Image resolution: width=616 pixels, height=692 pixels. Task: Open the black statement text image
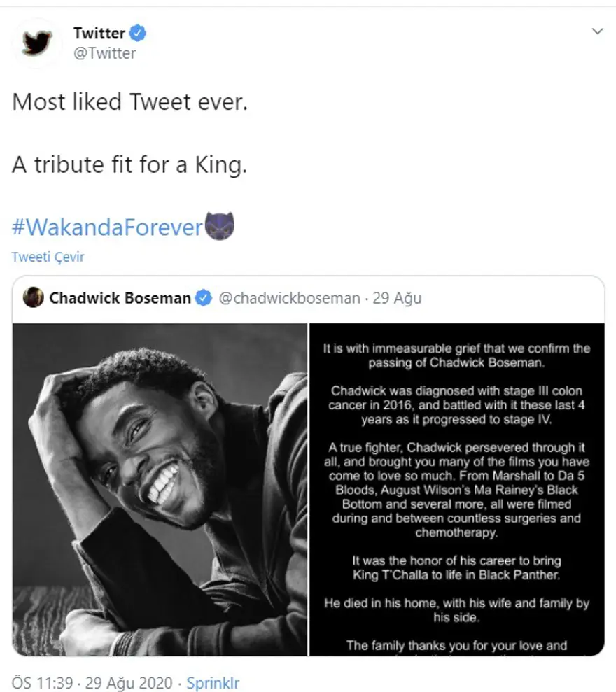point(457,489)
